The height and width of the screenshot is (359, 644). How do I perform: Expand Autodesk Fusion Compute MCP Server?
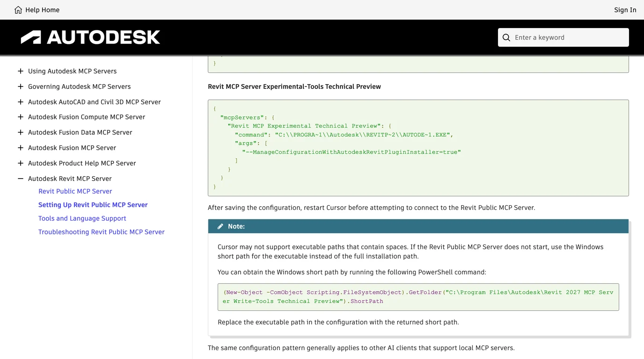pyautogui.click(x=21, y=117)
